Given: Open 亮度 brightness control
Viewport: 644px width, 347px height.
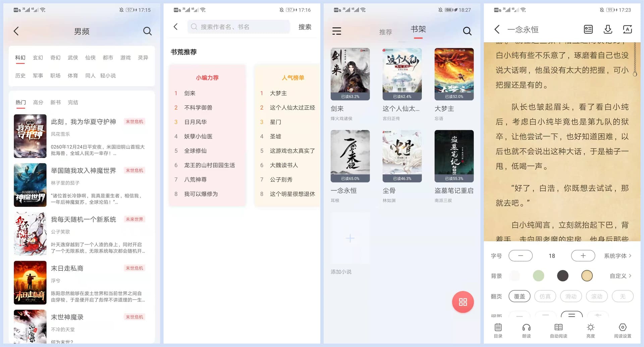Looking at the screenshot, I should click(590, 330).
